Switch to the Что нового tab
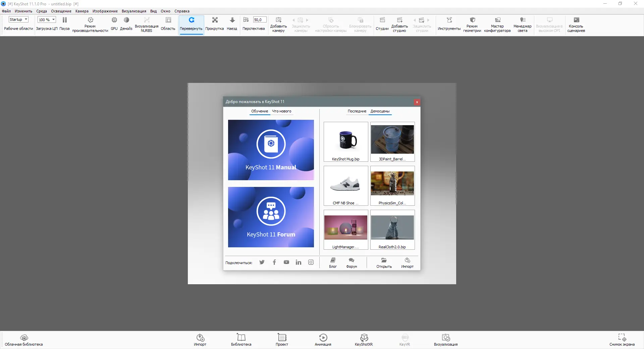Image resolution: width=644 pixels, height=349 pixels. 282,111
